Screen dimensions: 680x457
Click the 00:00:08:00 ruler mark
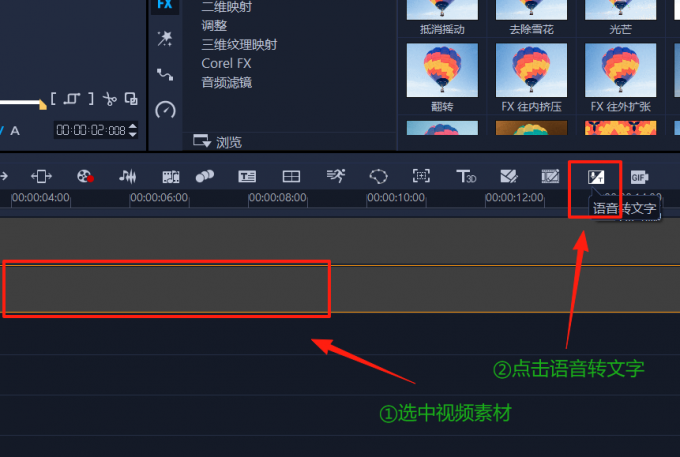[x=278, y=198]
